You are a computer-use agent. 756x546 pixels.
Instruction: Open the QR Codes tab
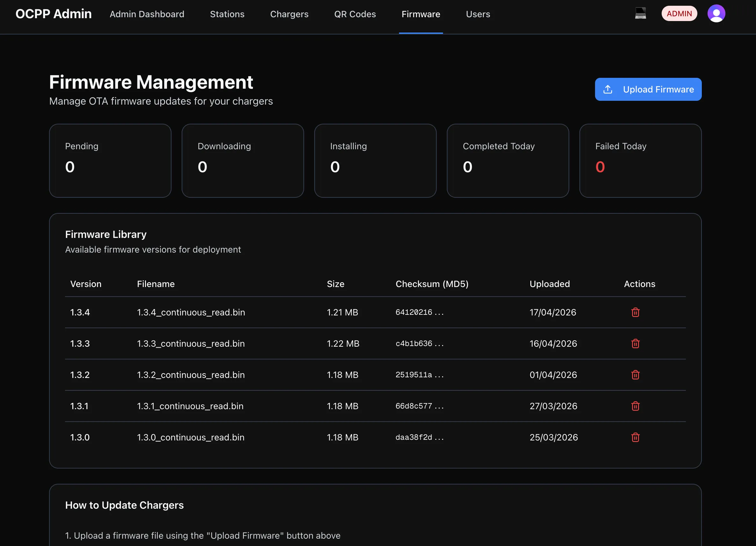click(x=355, y=14)
